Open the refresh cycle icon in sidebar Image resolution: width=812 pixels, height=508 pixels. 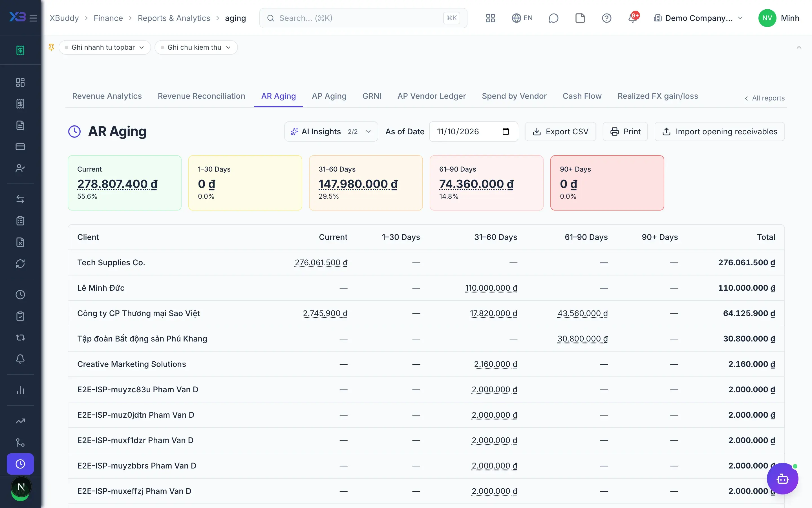[20, 264]
